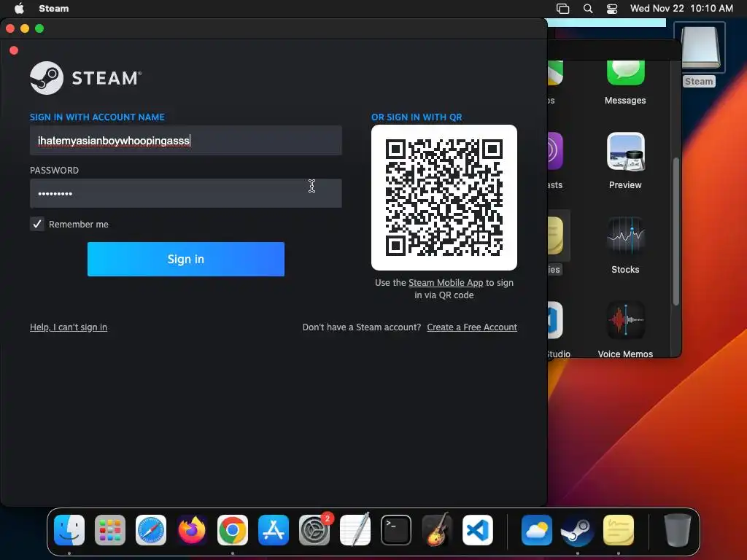Open the Apple menu

pos(19,8)
